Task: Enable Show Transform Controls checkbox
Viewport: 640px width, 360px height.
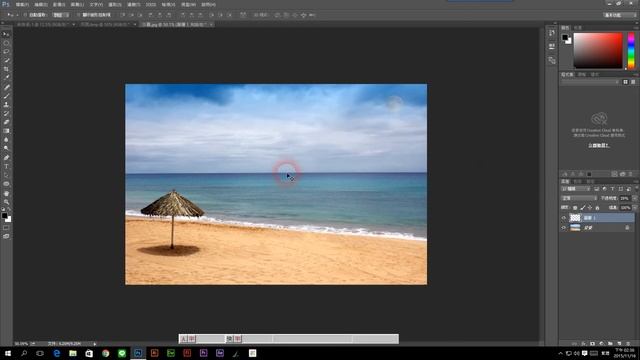Action: 78,15
